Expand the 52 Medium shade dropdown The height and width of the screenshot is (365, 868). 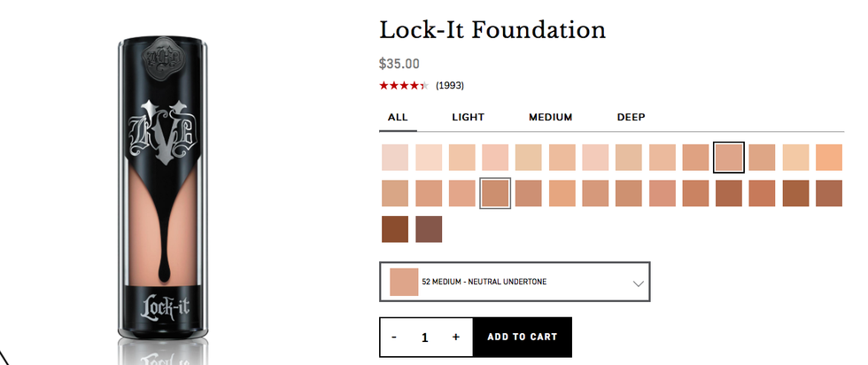[514, 282]
